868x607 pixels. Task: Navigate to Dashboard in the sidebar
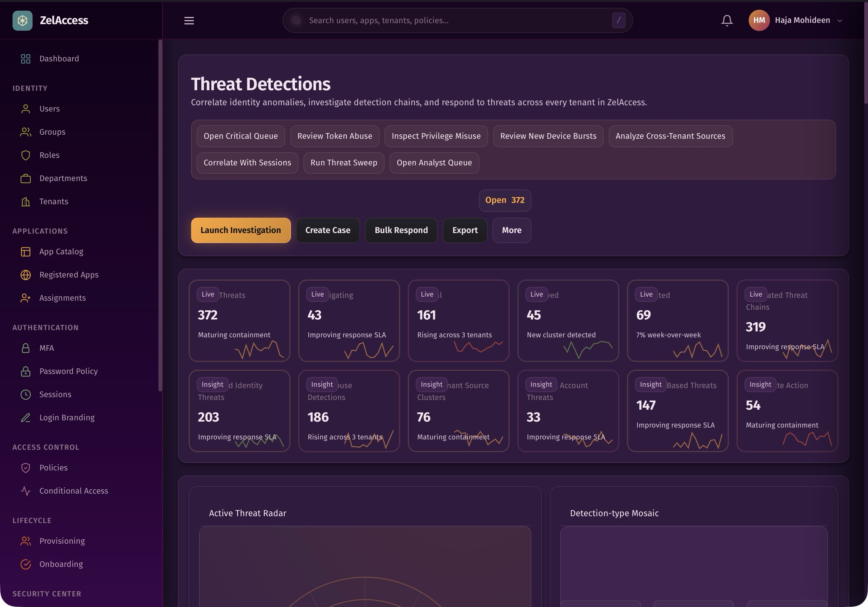pyautogui.click(x=59, y=58)
